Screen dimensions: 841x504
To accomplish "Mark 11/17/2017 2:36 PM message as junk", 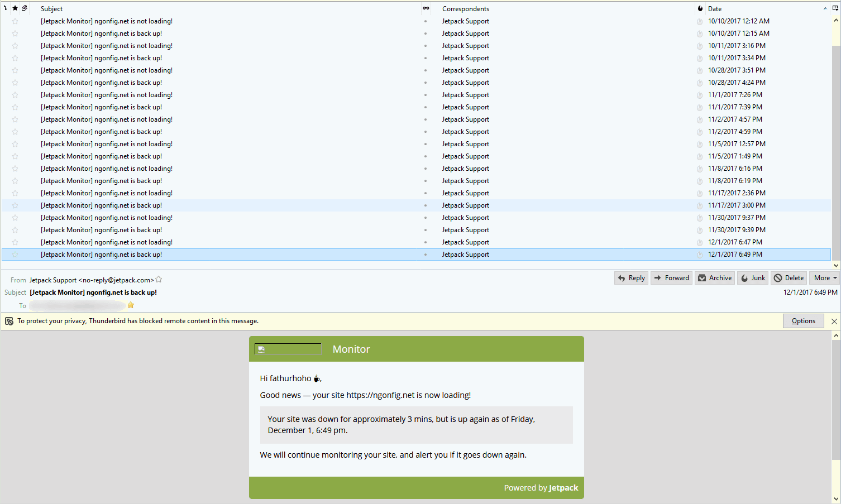I will pyautogui.click(x=700, y=193).
